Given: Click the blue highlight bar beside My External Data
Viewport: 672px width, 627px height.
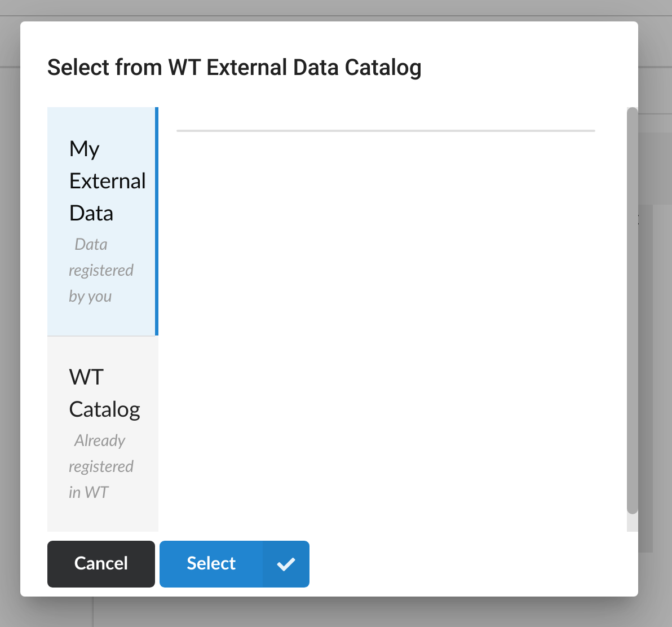Looking at the screenshot, I should 156,220.
